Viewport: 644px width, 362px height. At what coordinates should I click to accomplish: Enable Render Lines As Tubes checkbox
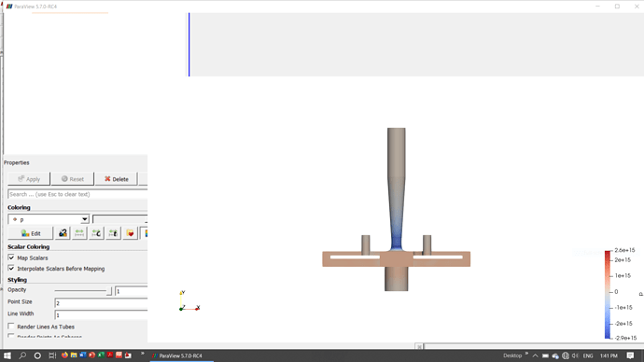(x=11, y=327)
